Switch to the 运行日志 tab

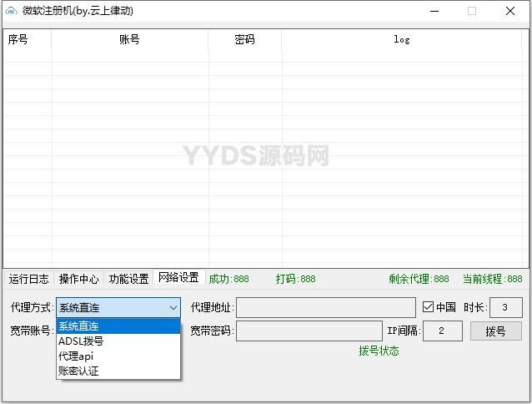[28, 279]
